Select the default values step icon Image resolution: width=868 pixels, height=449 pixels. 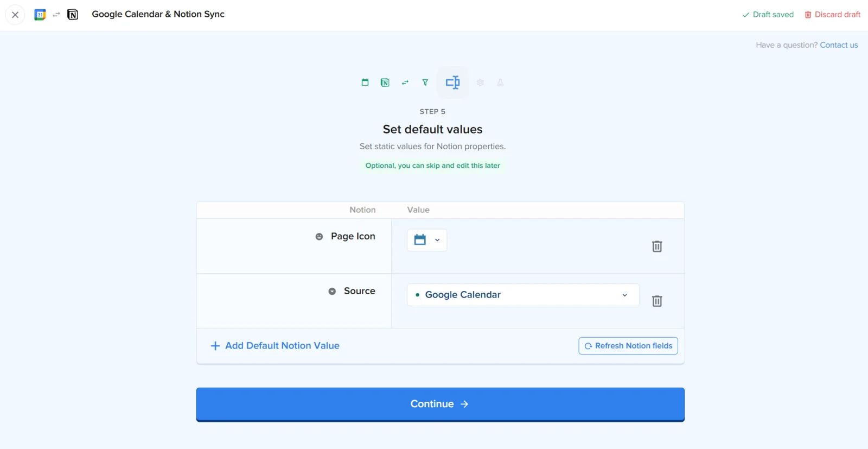coord(452,83)
